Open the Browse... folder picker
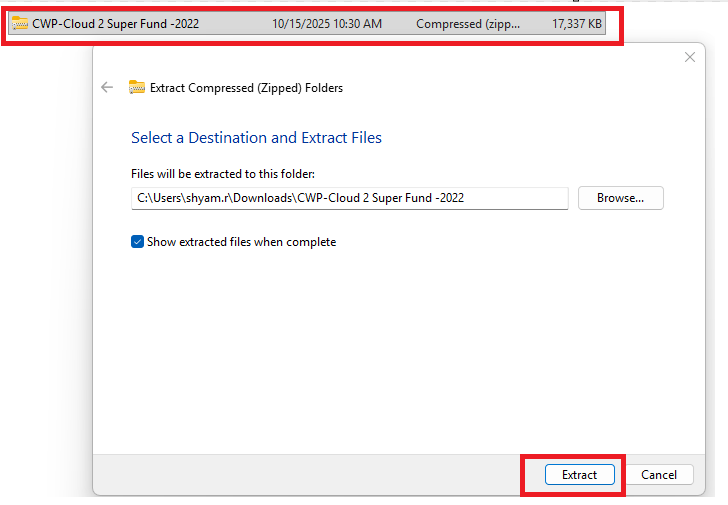Image resolution: width=728 pixels, height=505 pixels. click(620, 198)
